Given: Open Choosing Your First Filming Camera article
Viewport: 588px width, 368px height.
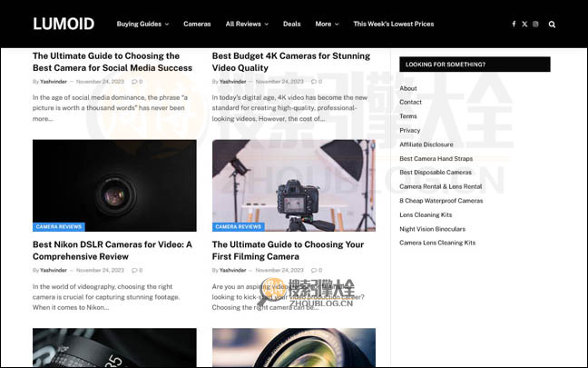Looking at the screenshot, I should click(x=288, y=251).
